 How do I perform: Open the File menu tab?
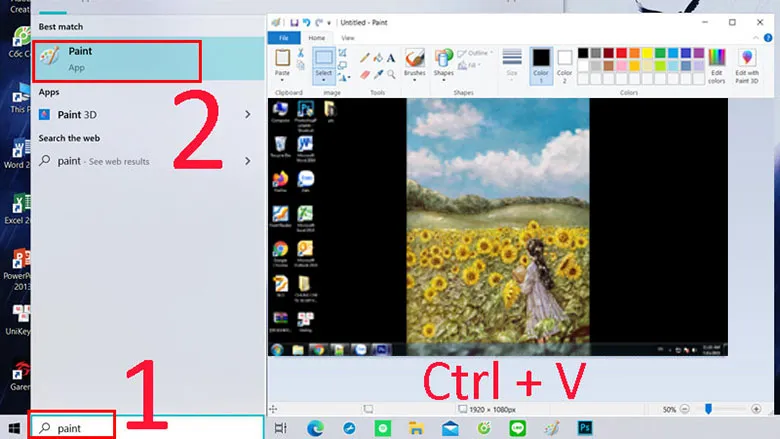284,38
